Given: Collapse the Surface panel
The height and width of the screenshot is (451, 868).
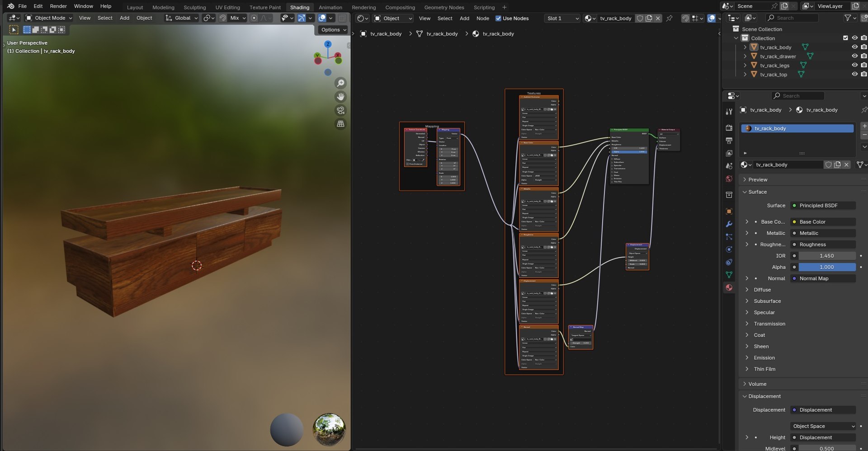Looking at the screenshot, I should click(758, 192).
